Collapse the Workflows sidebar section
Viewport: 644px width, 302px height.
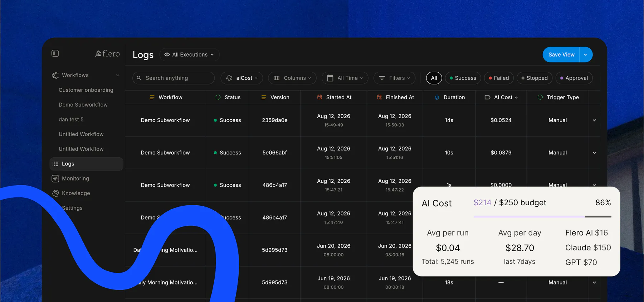coord(117,75)
